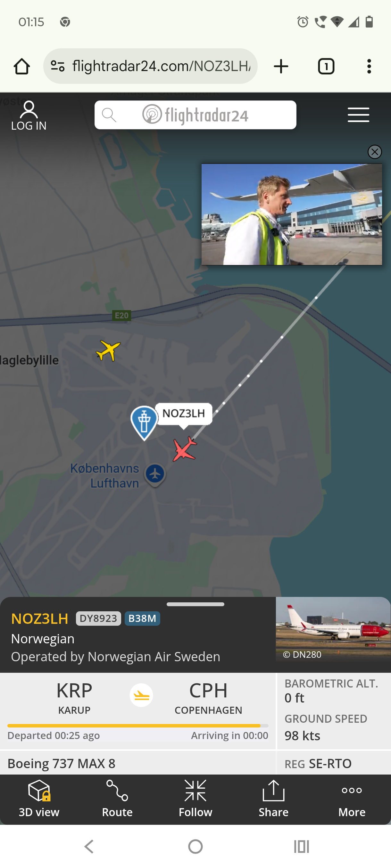Play the floating video thumbnail
Viewport: 391px width, 868px height.
(292, 214)
